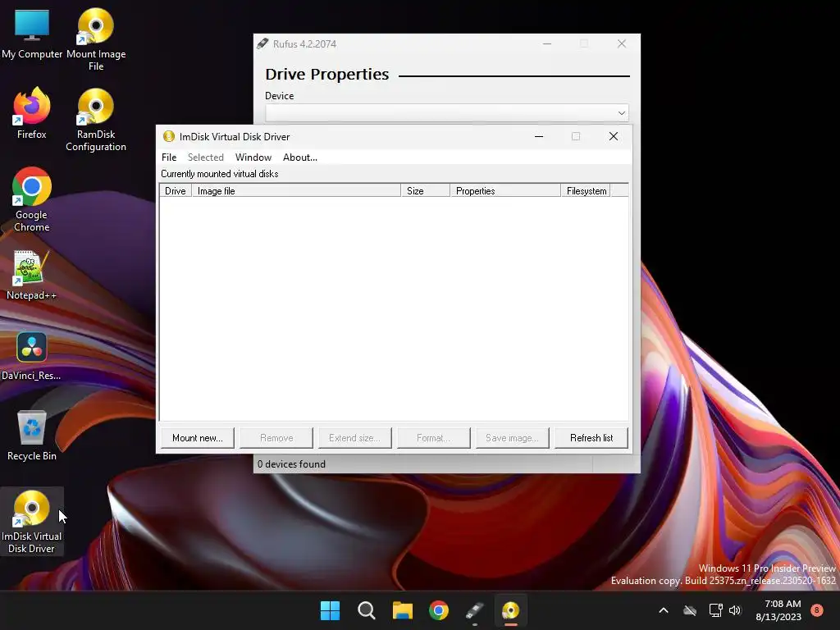Minimize the Rufus window
Image resolution: width=840 pixels, height=630 pixels.
point(547,44)
